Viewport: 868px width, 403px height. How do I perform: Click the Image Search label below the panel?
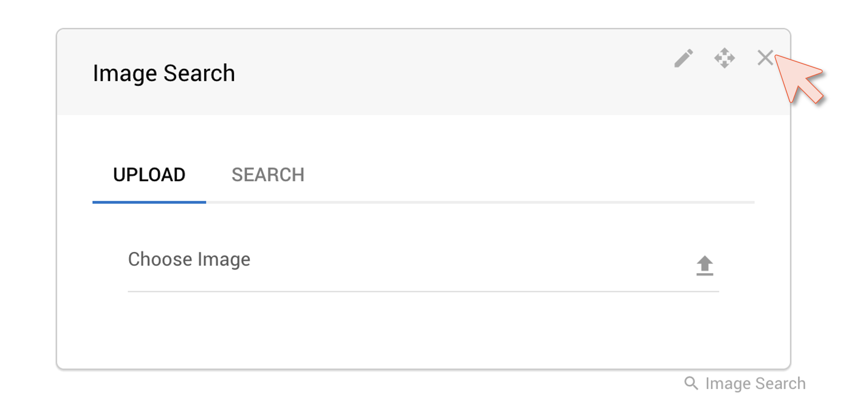click(755, 383)
